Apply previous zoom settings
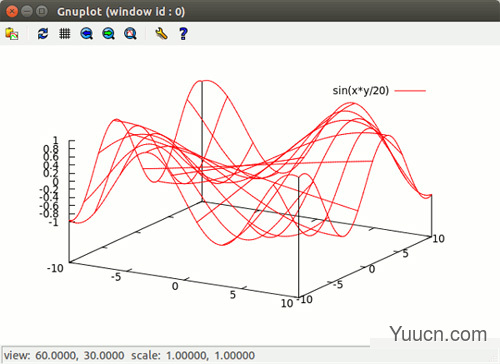 pos(87,34)
